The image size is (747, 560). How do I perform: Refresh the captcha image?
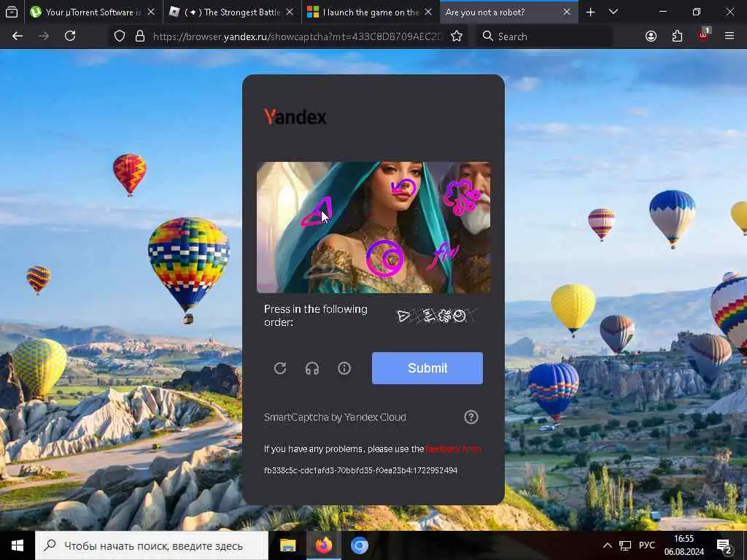(280, 368)
